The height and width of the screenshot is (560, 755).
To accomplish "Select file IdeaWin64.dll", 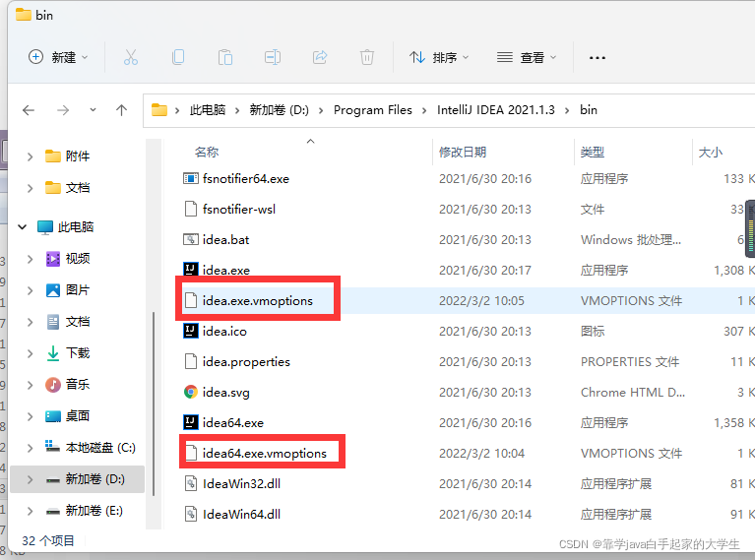I will pyautogui.click(x=241, y=515).
